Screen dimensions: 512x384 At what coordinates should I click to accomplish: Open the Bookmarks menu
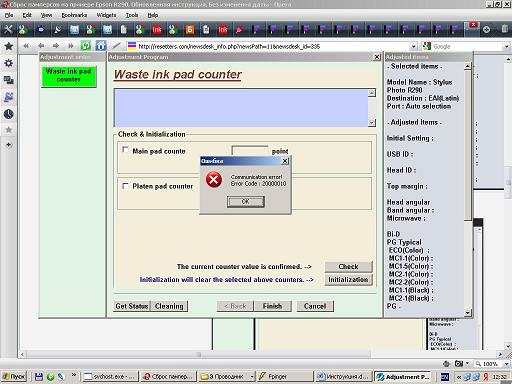[x=74, y=15]
